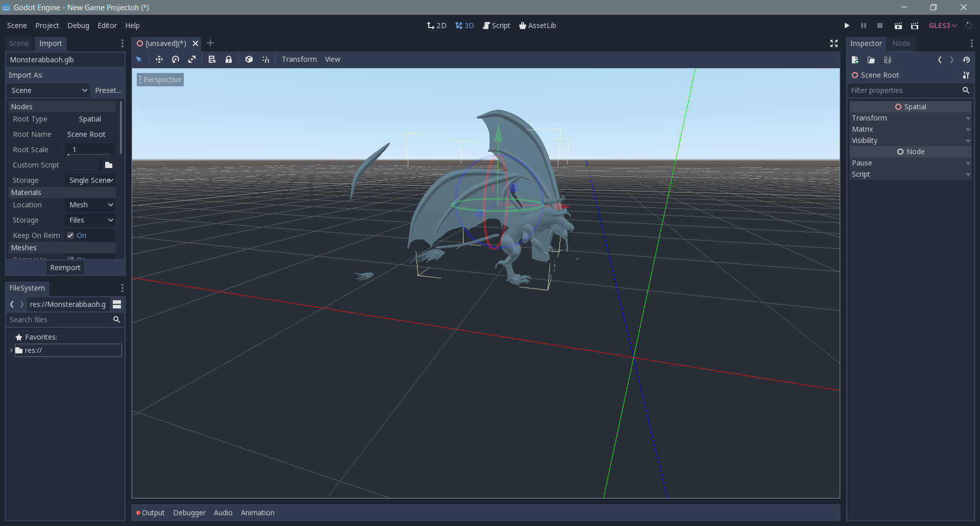Open Inspector dock options menu

(x=971, y=43)
